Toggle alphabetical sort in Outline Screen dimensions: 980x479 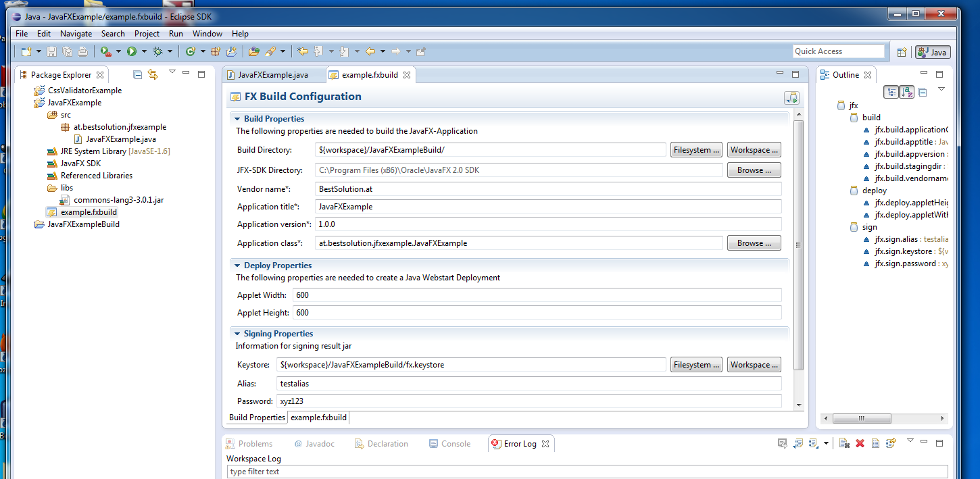pyautogui.click(x=906, y=92)
